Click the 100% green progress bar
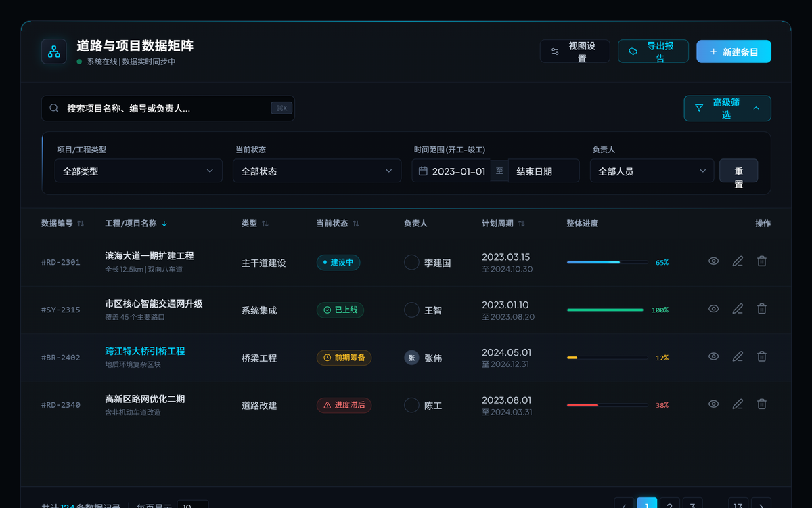812x508 pixels. tap(605, 310)
